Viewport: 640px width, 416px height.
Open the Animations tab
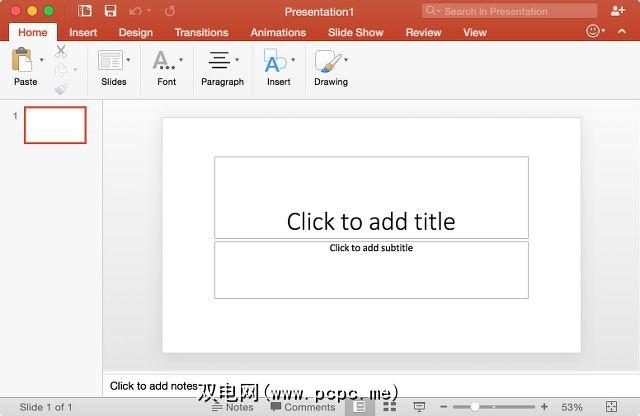click(x=278, y=32)
